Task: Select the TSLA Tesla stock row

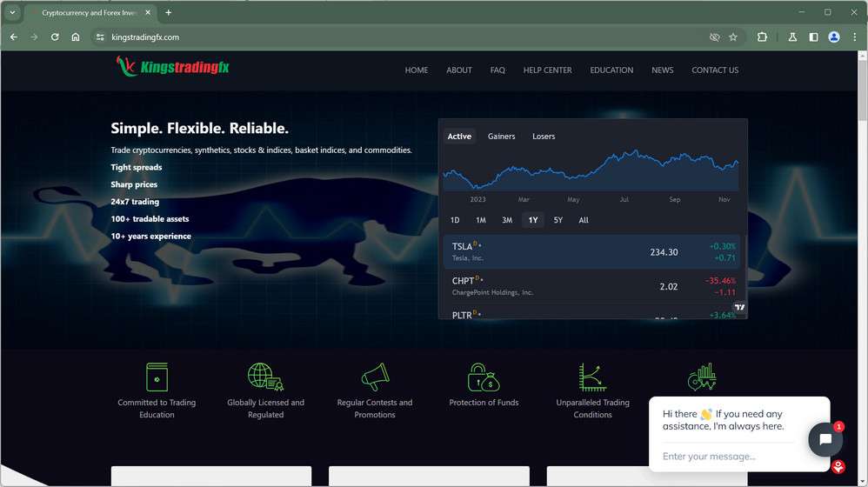Action: click(x=591, y=252)
